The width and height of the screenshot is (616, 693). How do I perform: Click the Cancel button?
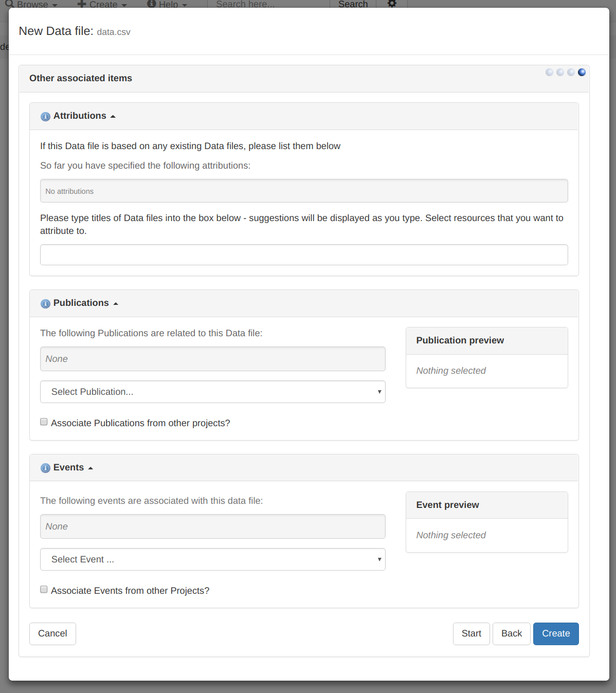pyautogui.click(x=52, y=634)
